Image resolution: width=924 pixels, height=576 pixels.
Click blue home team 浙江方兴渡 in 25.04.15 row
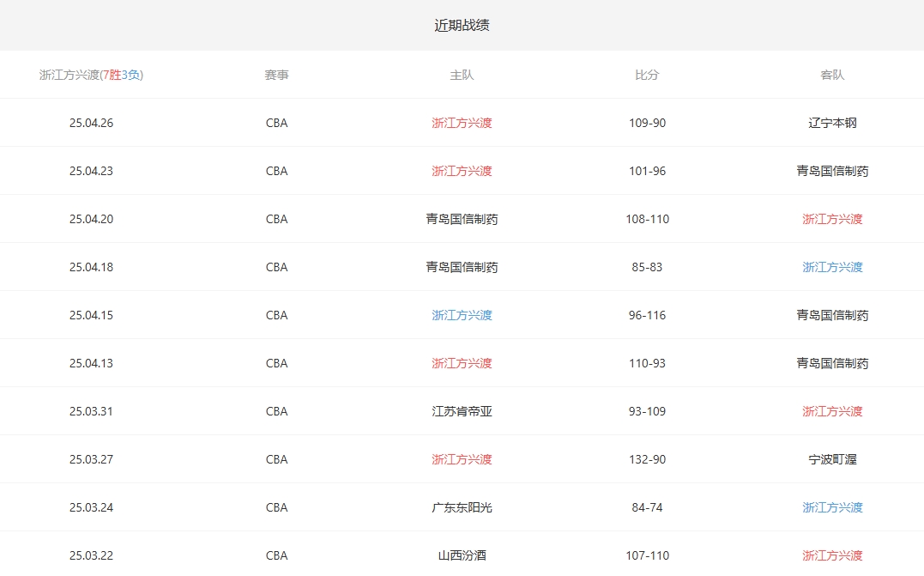(462, 315)
